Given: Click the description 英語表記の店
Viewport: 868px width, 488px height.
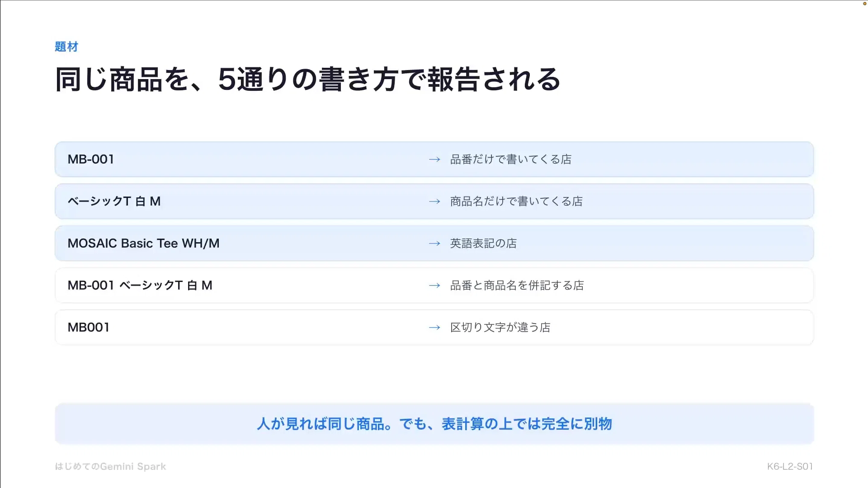Looking at the screenshot, I should 483,244.
